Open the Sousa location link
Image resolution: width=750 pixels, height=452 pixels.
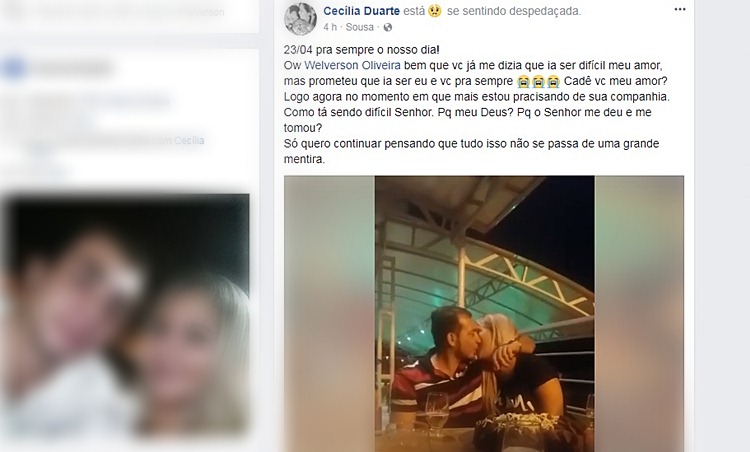tap(360, 27)
